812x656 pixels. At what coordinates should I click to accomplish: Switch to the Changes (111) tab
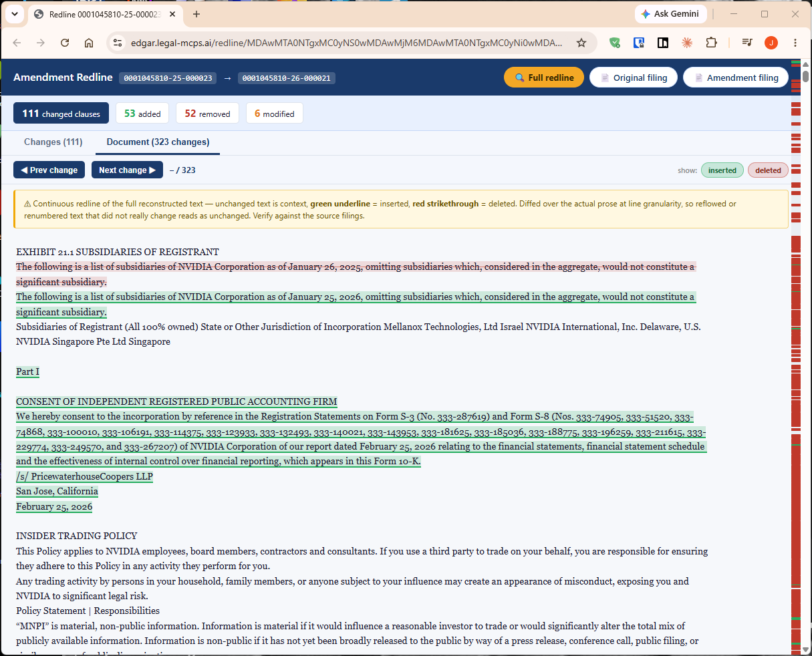click(53, 142)
